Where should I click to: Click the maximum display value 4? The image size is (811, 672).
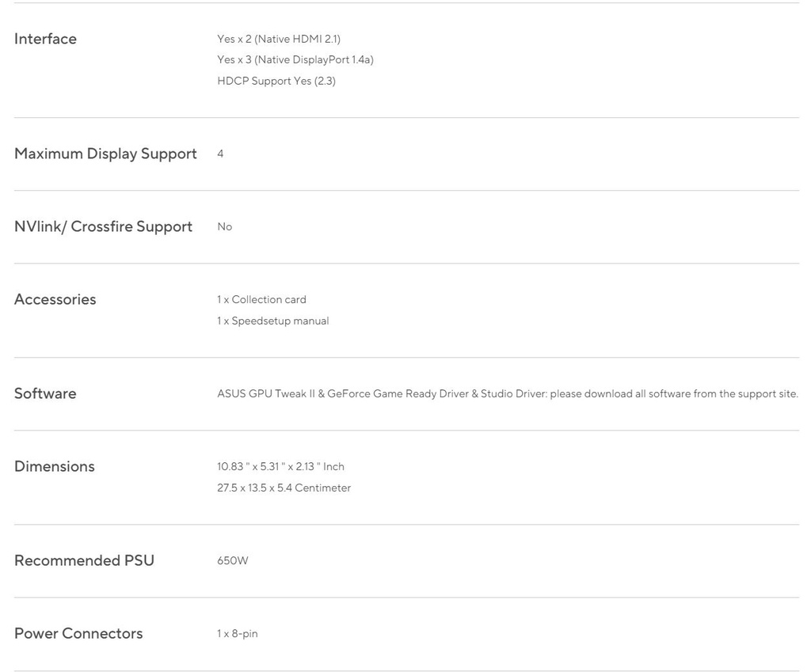pyautogui.click(x=220, y=154)
